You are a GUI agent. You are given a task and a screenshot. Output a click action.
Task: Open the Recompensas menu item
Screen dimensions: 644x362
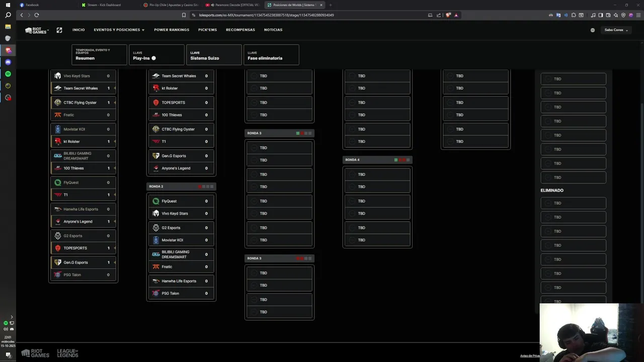(x=240, y=30)
